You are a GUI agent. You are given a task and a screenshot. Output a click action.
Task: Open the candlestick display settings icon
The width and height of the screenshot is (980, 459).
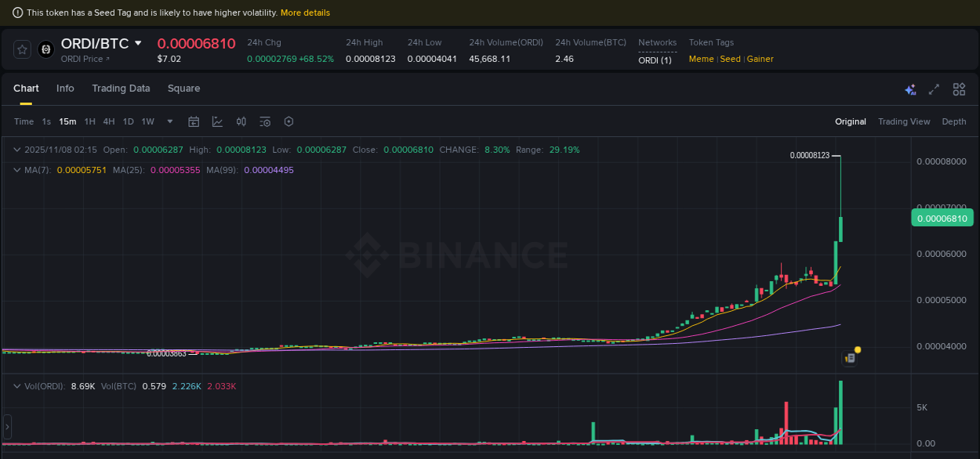click(x=242, y=121)
